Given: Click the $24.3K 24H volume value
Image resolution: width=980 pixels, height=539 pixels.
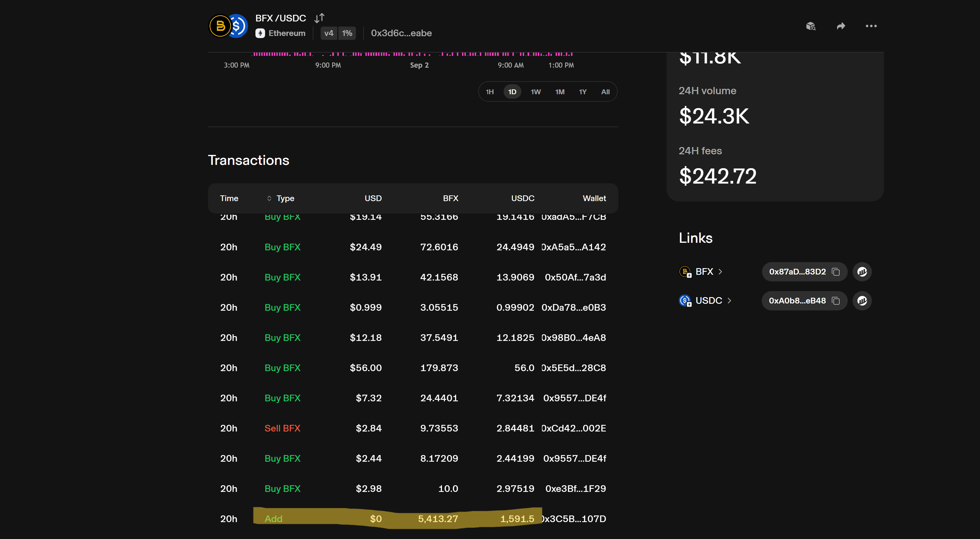Looking at the screenshot, I should click(x=714, y=116).
